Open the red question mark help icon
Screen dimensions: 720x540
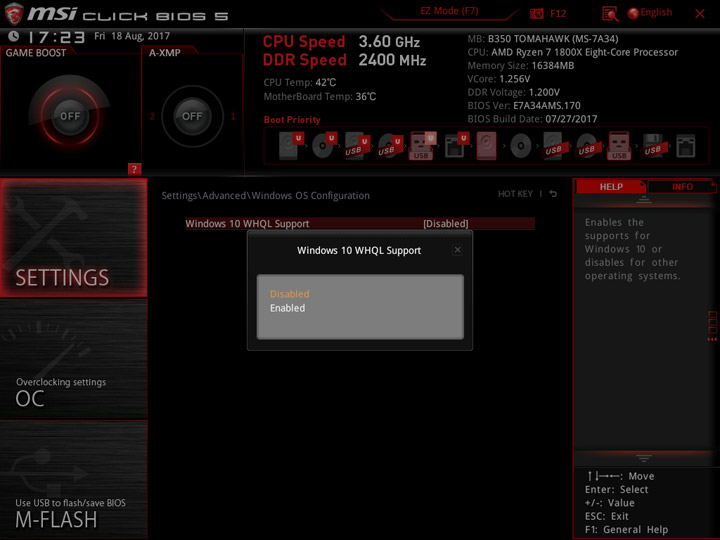(134, 169)
